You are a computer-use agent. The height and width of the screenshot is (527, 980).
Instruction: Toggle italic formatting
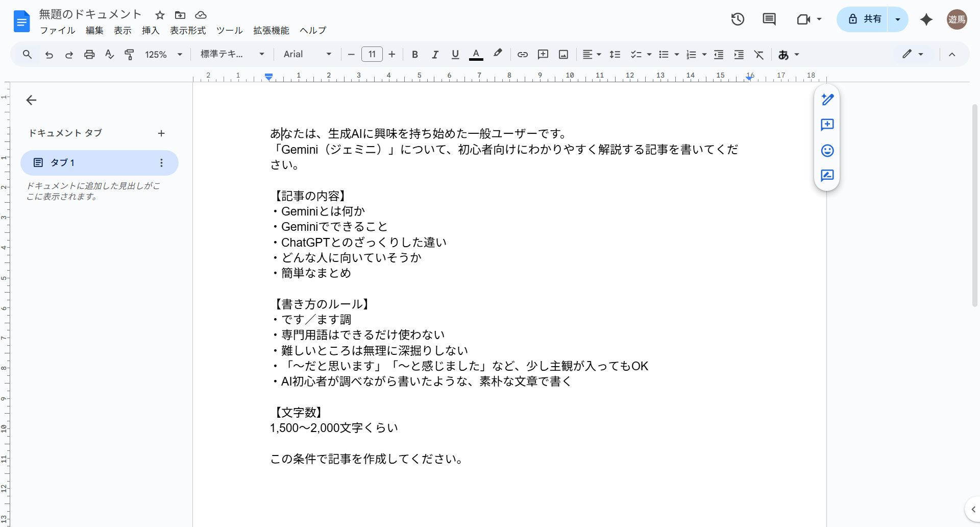click(435, 54)
